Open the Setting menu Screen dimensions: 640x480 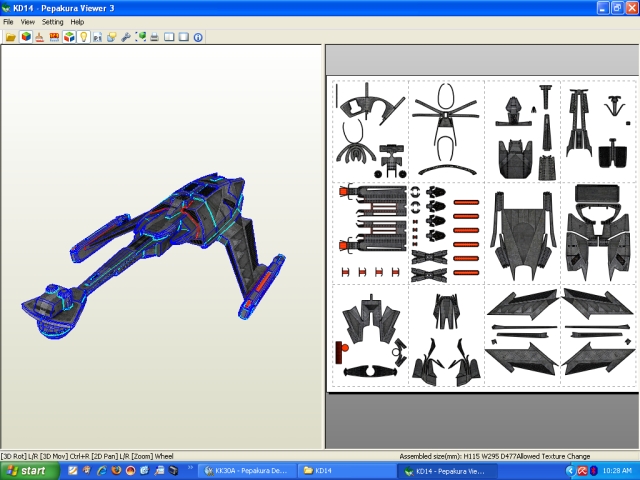pos(52,22)
